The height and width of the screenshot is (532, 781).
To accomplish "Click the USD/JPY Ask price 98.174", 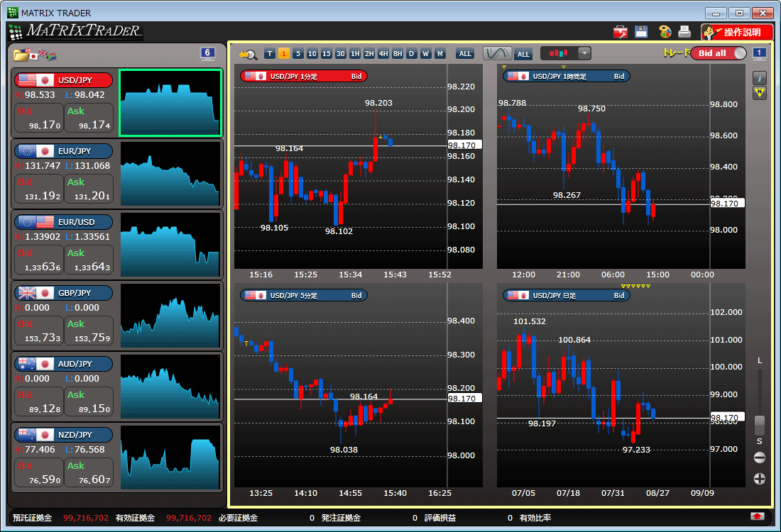I will pyautogui.click(x=89, y=118).
